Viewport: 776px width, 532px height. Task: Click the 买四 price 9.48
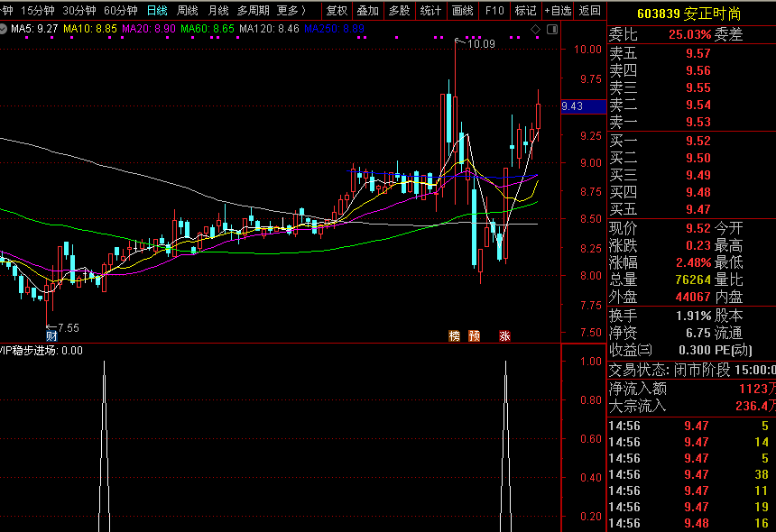(x=697, y=192)
